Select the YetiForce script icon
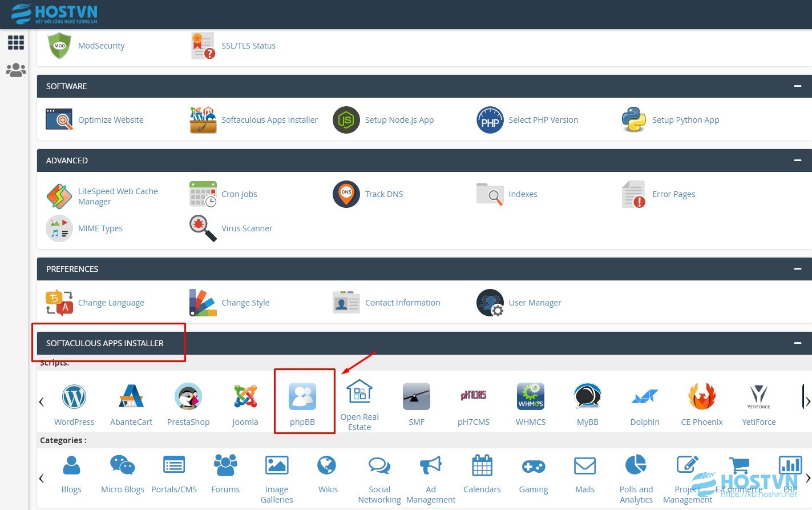Image resolution: width=812 pixels, height=510 pixels. [x=759, y=396]
